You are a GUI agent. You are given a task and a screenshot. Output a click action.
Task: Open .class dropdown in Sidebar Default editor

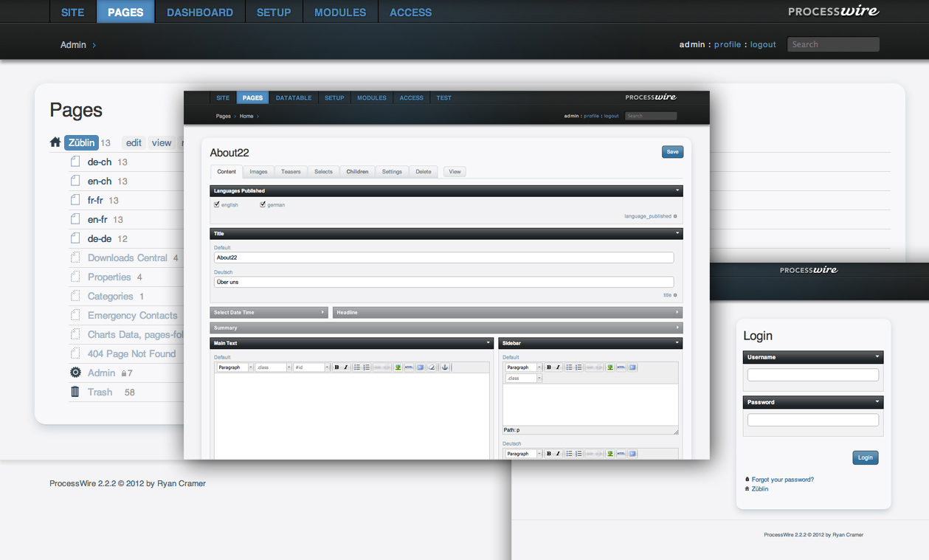524,378
